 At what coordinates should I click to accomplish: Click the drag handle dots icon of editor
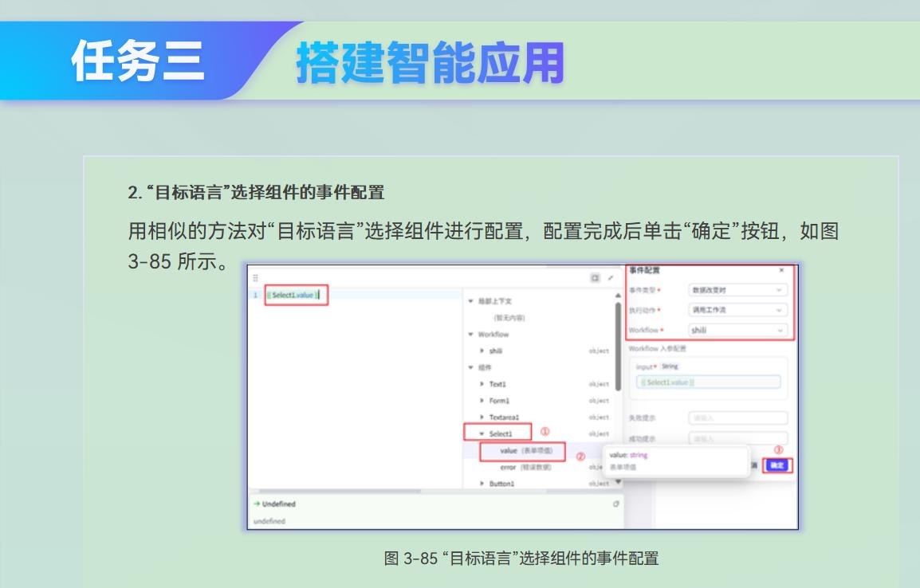pos(255,278)
